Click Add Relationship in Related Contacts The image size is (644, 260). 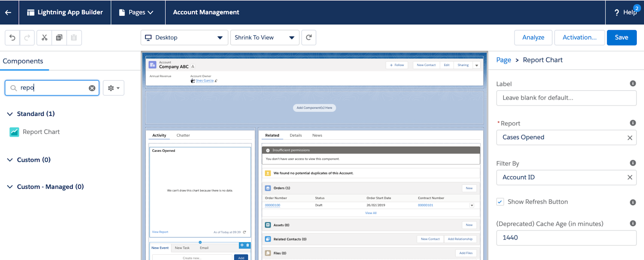pyautogui.click(x=460, y=239)
